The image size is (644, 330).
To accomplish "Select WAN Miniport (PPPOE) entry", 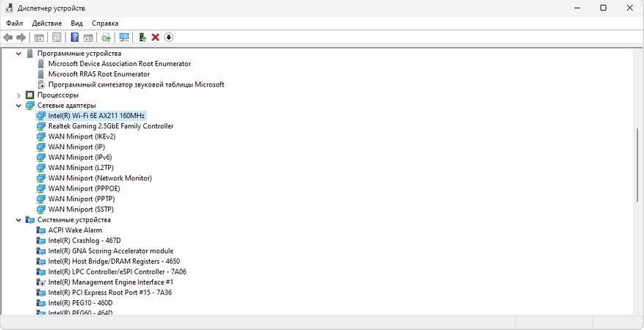I will click(84, 188).
